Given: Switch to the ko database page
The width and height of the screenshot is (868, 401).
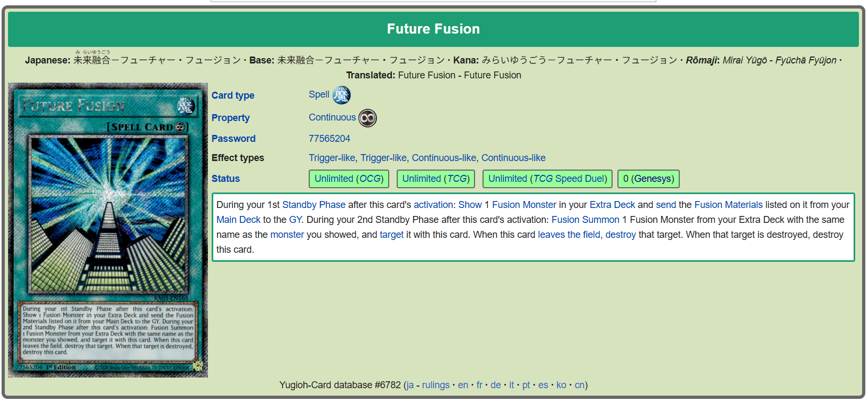Looking at the screenshot, I should (561, 385).
